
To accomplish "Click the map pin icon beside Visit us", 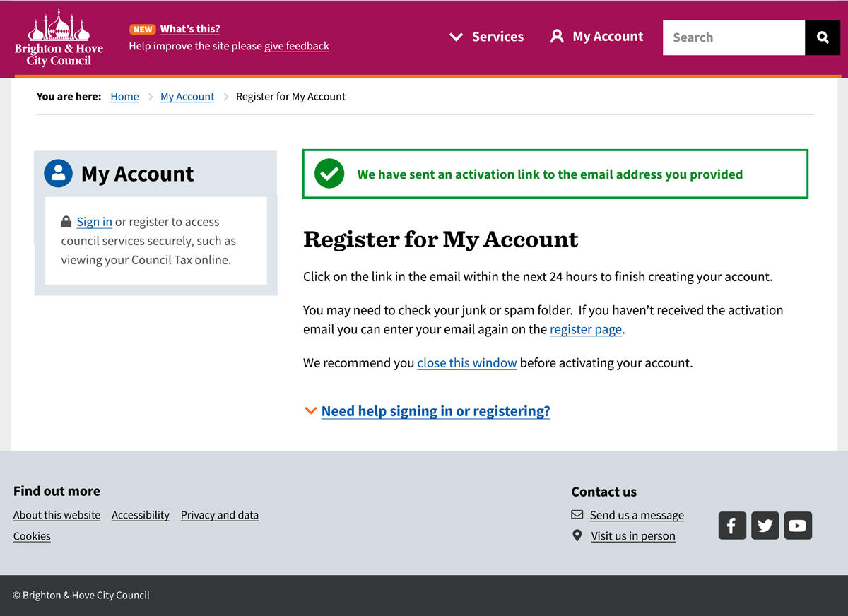I will tap(577, 535).
